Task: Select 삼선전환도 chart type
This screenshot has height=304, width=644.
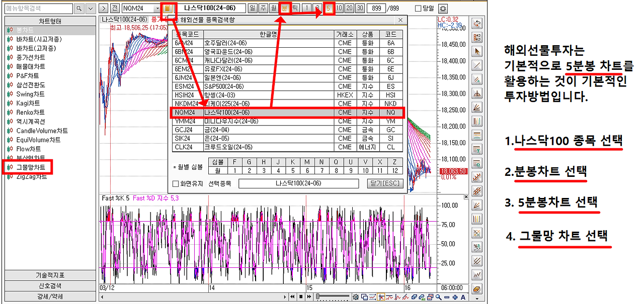Action: [31, 85]
